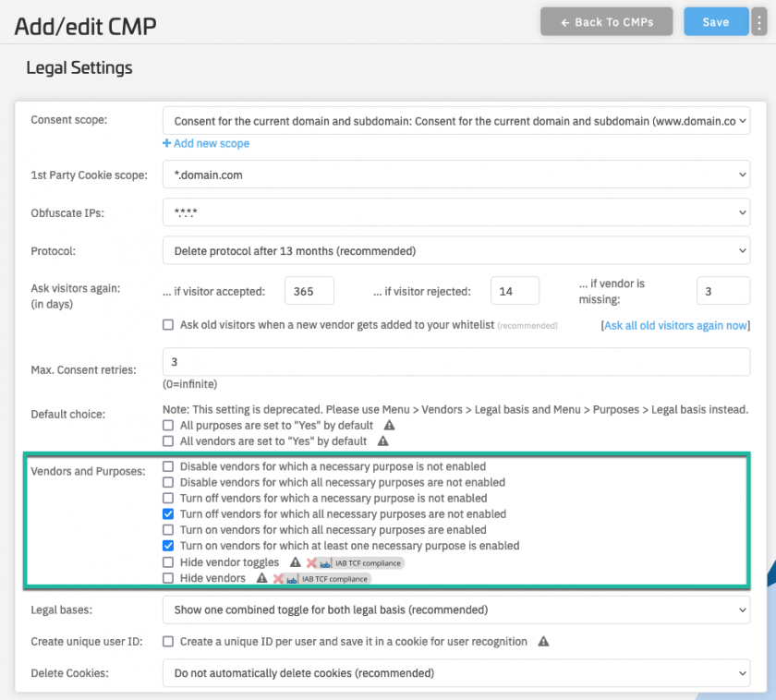Click the Add new scope link
776x700 pixels.
coord(206,143)
